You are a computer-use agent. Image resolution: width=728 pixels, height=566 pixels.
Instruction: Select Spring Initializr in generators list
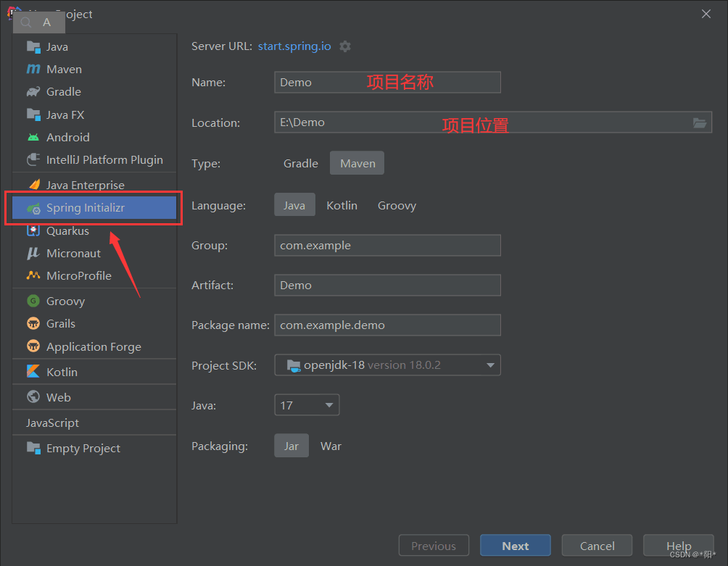pos(94,208)
